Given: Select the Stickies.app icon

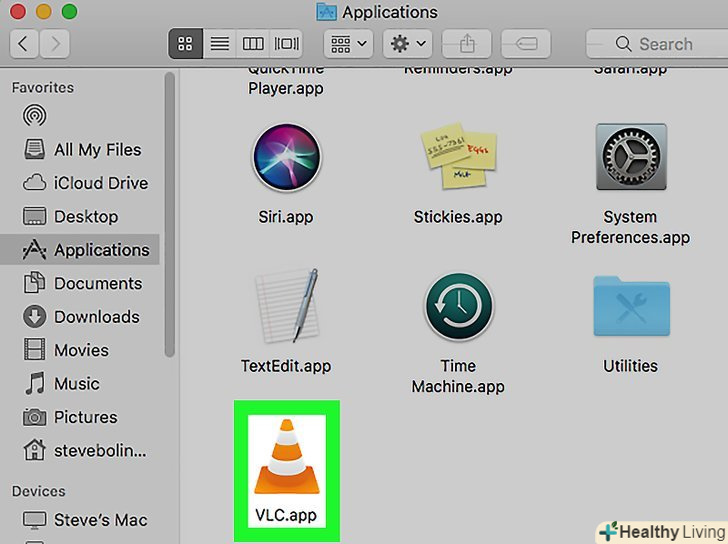Looking at the screenshot, I should [458, 156].
